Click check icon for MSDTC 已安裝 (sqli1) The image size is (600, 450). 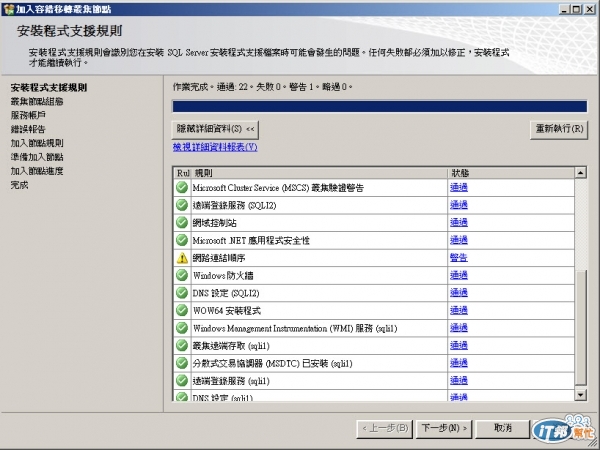(x=182, y=363)
